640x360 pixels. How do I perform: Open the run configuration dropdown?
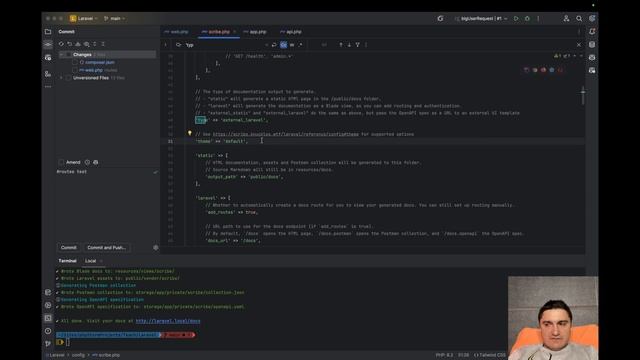(482, 18)
